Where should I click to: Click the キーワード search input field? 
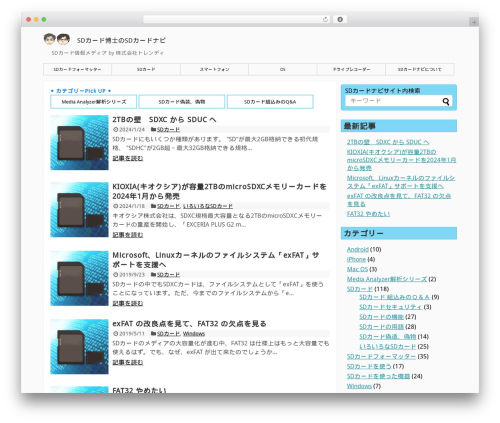[x=393, y=101]
